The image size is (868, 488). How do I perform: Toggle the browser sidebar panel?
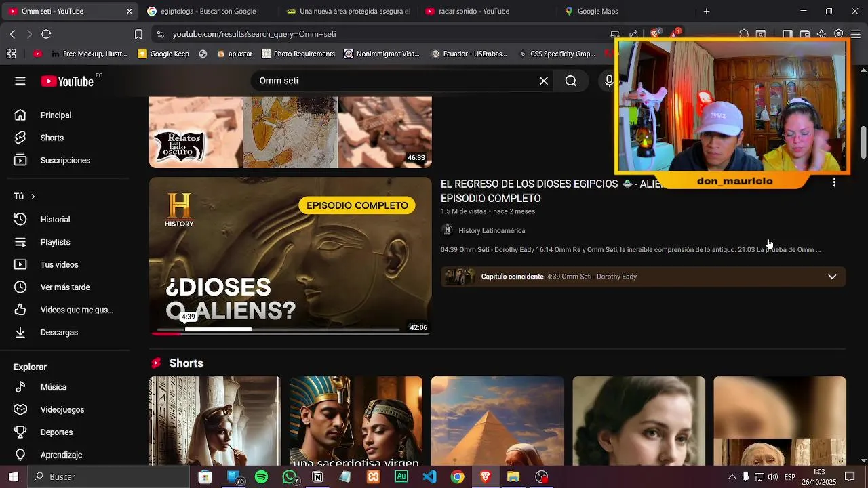(787, 34)
